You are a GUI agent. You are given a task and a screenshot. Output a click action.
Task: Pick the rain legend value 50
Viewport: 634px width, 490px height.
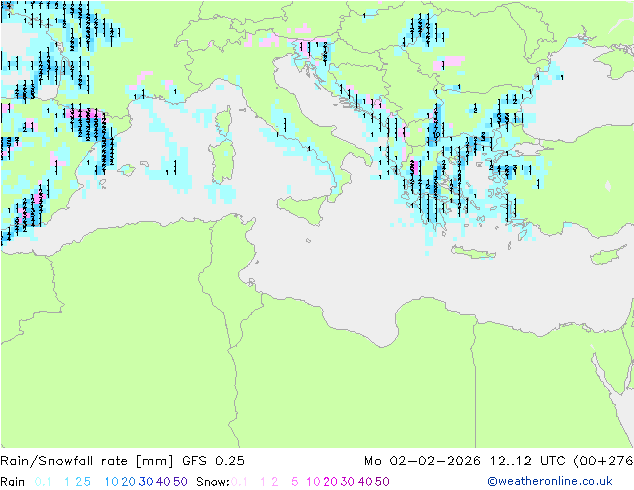180,482
